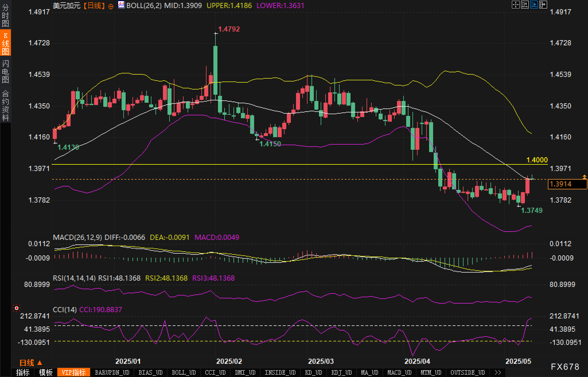Click the orange arrow above price tag 1.3914
The width and height of the screenshot is (588, 377).
(x=584, y=177)
